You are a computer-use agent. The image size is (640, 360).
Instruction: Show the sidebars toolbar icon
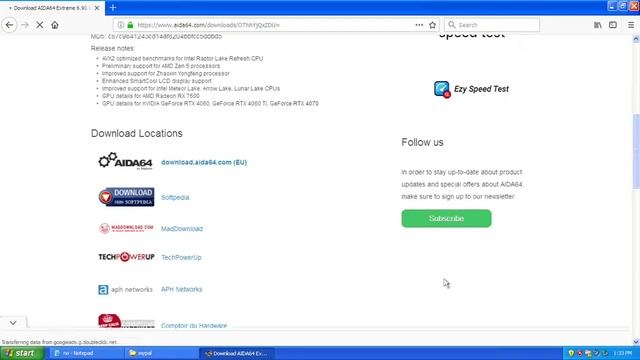[613, 25]
